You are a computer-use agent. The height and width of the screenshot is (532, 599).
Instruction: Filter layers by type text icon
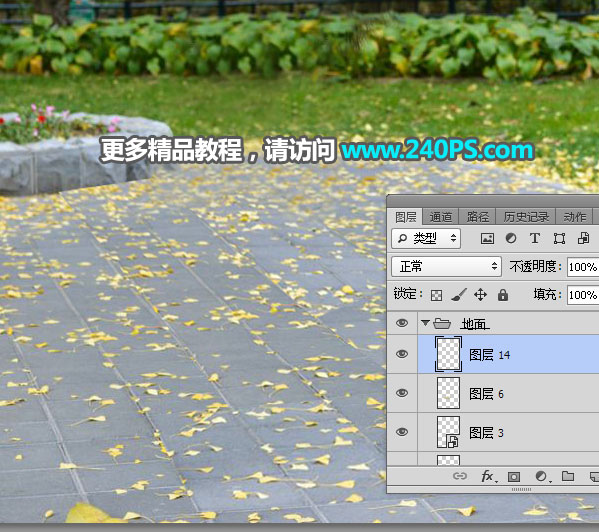tap(535, 238)
